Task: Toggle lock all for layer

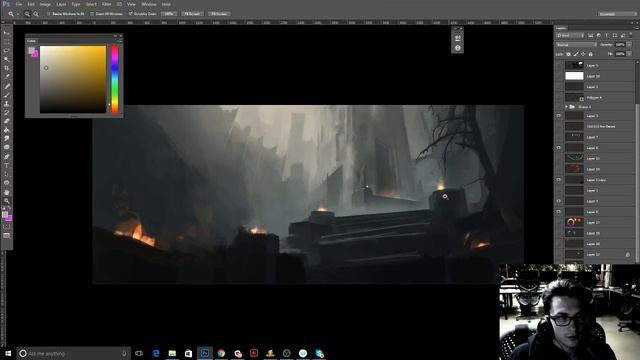Action: point(591,54)
